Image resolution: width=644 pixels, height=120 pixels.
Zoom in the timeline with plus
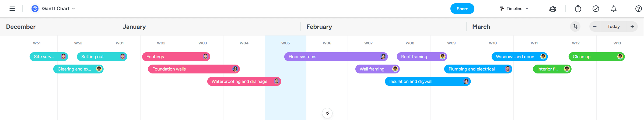(x=632, y=27)
